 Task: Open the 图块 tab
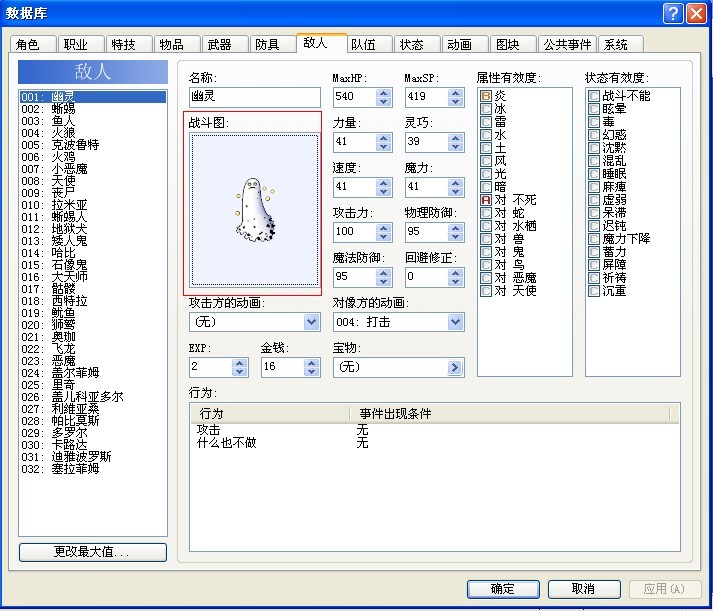tap(513, 45)
